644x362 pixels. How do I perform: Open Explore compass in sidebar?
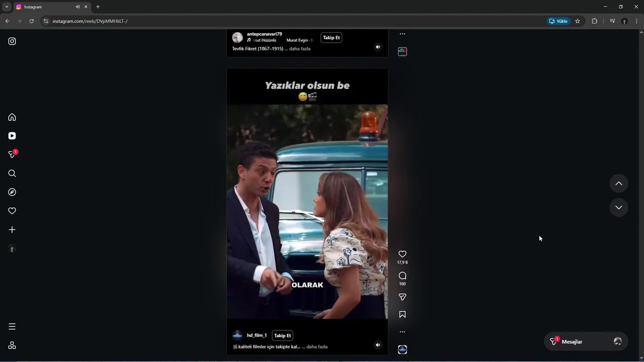pyautogui.click(x=12, y=192)
